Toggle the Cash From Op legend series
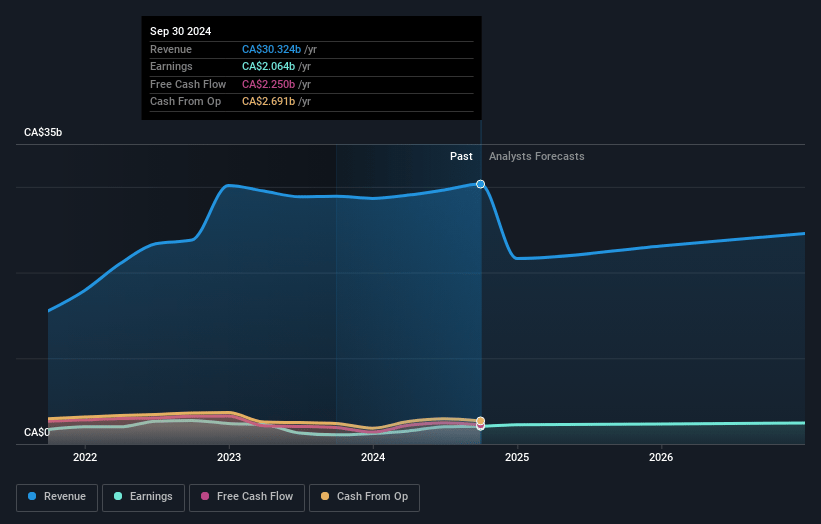Image resolution: width=821 pixels, height=524 pixels. (x=364, y=497)
